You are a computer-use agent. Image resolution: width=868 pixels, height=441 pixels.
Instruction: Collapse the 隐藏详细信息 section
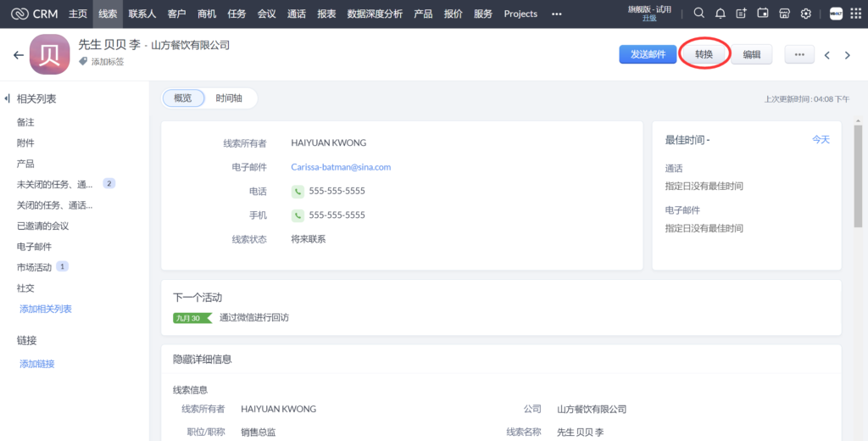click(202, 359)
